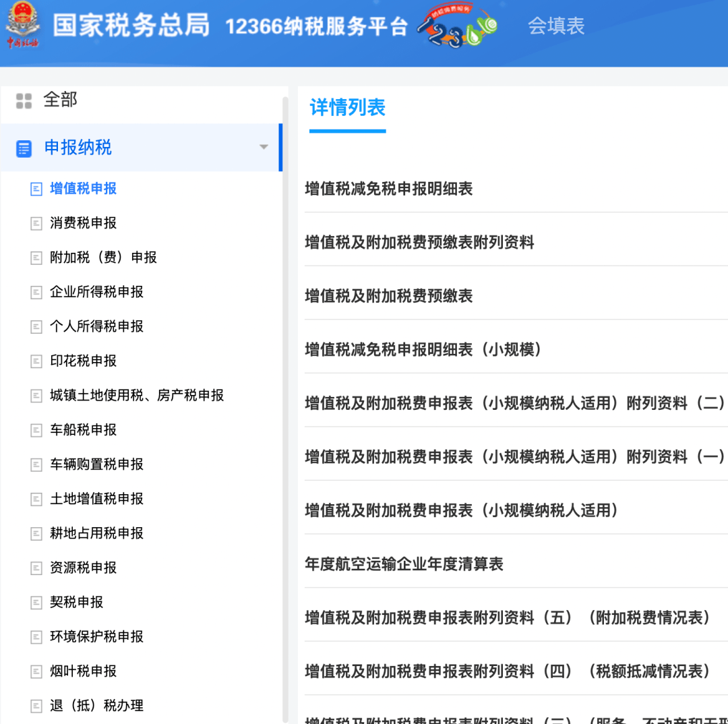
Task: Click the icon next to 企业所得税申报
Action: 36,292
